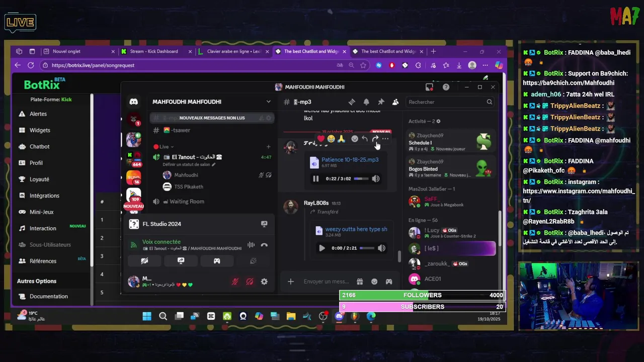Open Discord direct messages home icon
This screenshot has height=362, width=644.
coord(133,102)
